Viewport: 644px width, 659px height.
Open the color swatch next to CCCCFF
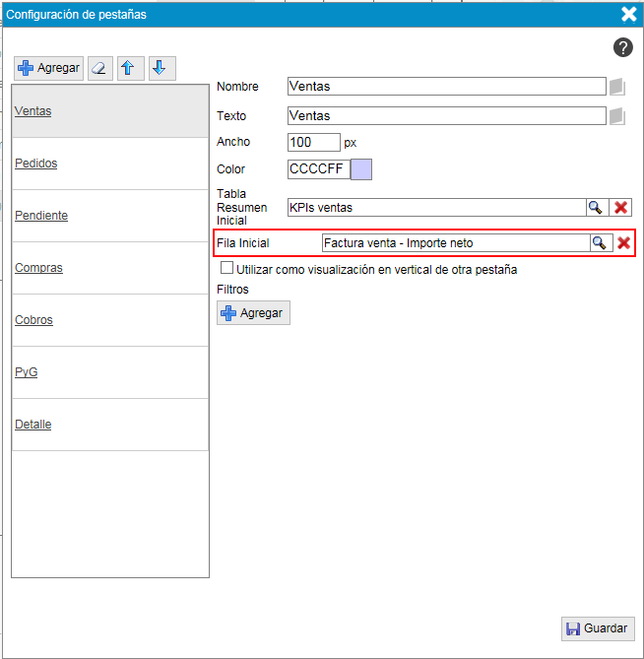361,169
